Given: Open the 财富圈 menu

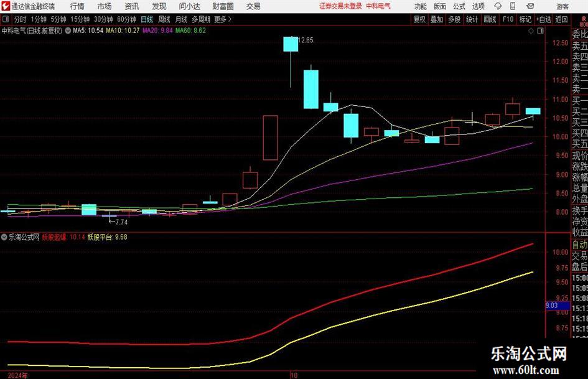Looking at the screenshot, I should tap(223, 6).
